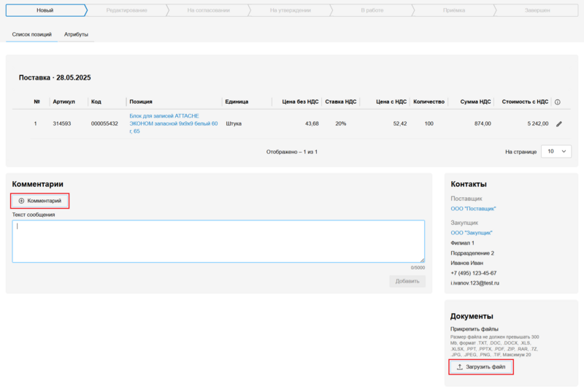
Task: Click the Завершен final stage
Action: (x=537, y=11)
